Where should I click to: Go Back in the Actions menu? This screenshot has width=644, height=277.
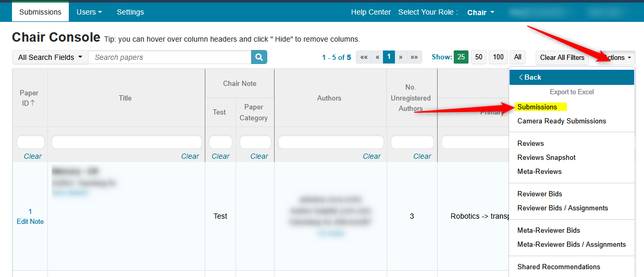tap(571, 77)
